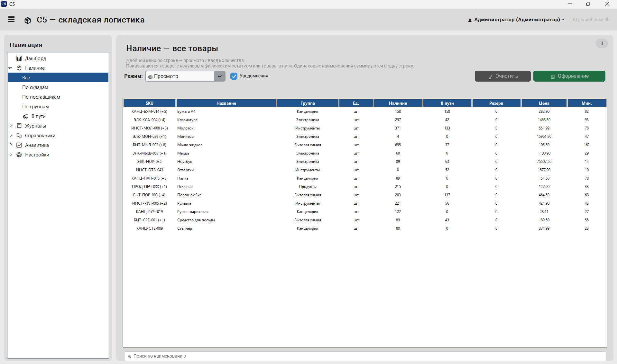Click SKU КАНЦ-РУЧ-019 cell
The image size is (617, 364).
click(150, 212)
